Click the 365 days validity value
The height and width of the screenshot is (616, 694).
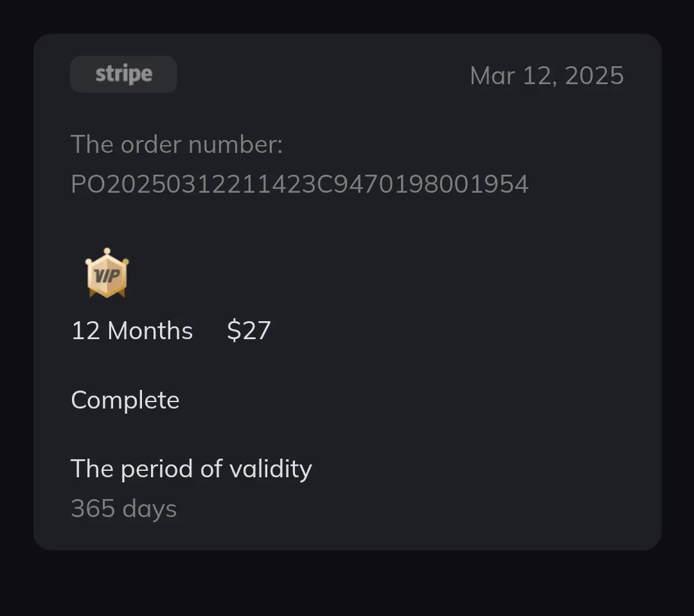coord(124,509)
